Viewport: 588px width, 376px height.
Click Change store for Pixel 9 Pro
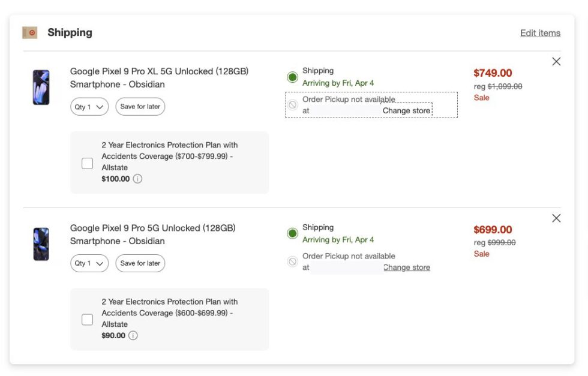[406, 267]
